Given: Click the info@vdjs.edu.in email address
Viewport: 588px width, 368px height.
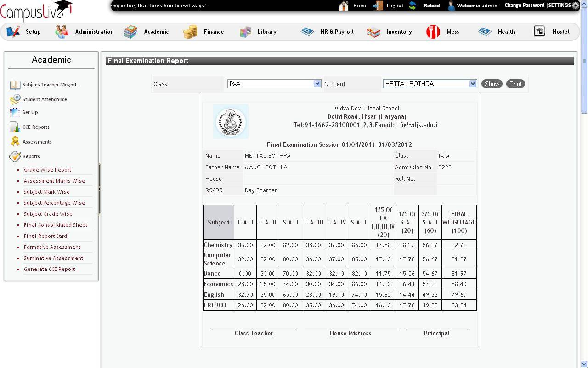Looking at the screenshot, I should (x=418, y=125).
